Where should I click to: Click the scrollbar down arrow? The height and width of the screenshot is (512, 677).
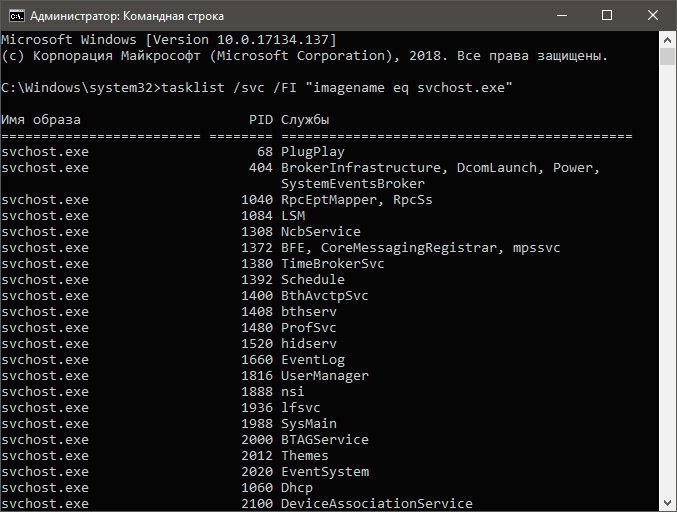pos(668,503)
